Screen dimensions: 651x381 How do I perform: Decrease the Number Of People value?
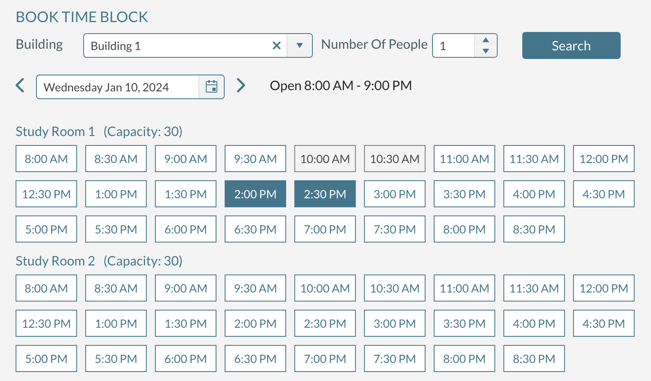click(x=485, y=51)
